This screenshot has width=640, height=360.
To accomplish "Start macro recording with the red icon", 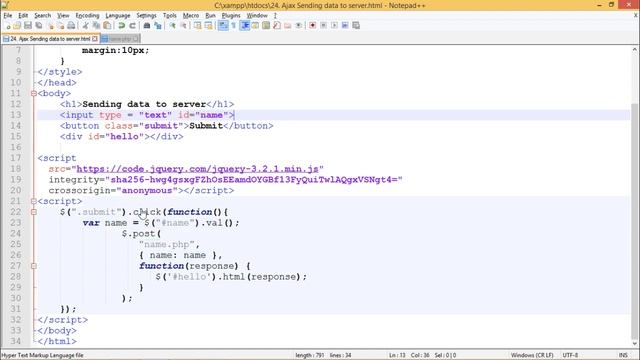I will point(313,26).
